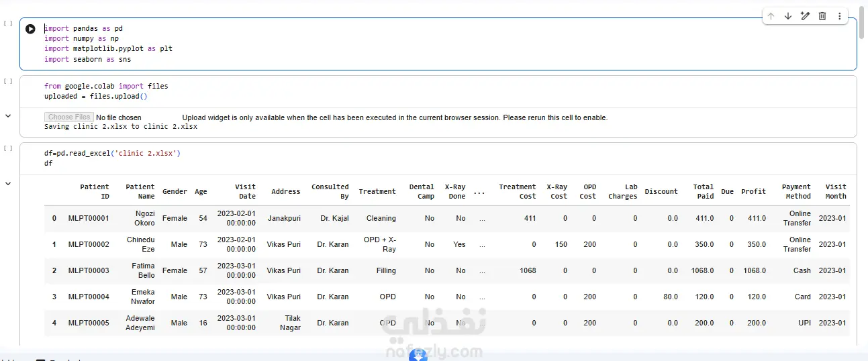
Task: Click the Profit column header
Action: click(x=753, y=191)
